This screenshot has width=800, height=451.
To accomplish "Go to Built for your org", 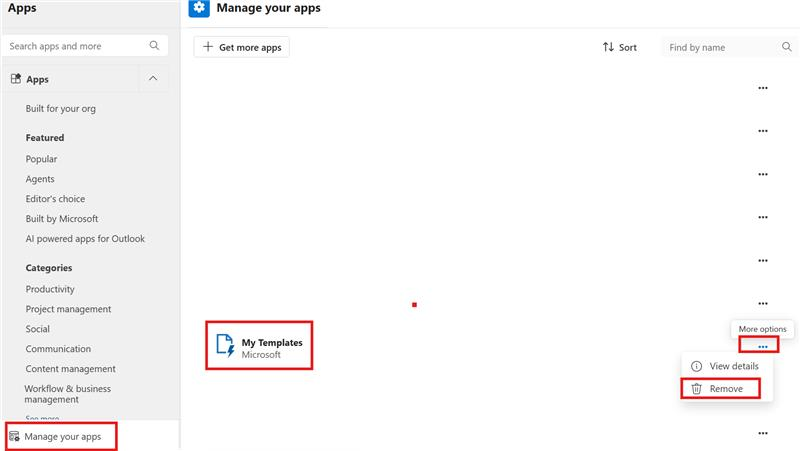I will click(x=60, y=108).
